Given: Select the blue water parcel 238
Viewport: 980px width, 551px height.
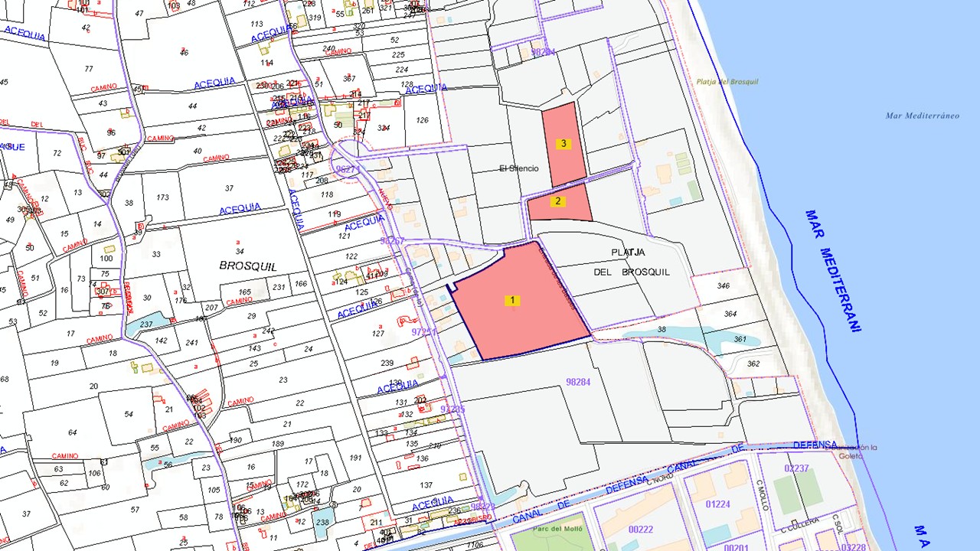Looking at the screenshot, I should point(322,522).
